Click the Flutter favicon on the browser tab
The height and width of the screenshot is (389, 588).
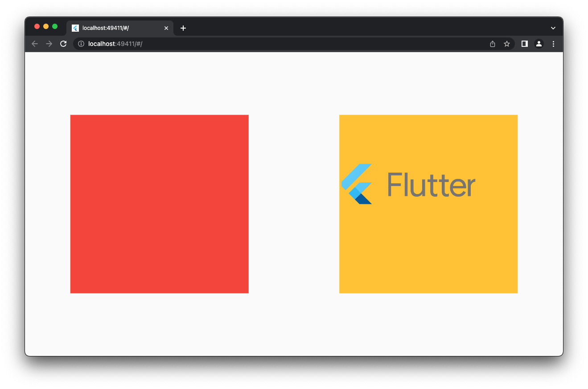[x=75, y=28]
